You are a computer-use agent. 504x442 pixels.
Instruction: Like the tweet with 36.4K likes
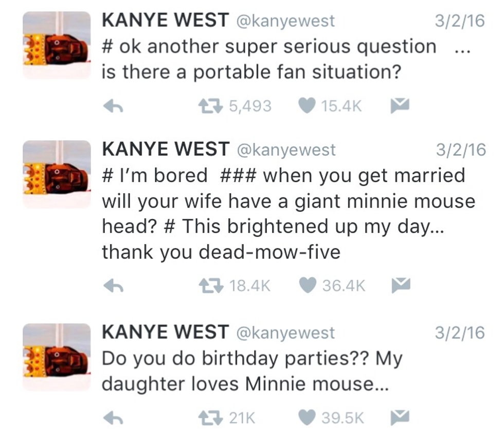(307, 286)
